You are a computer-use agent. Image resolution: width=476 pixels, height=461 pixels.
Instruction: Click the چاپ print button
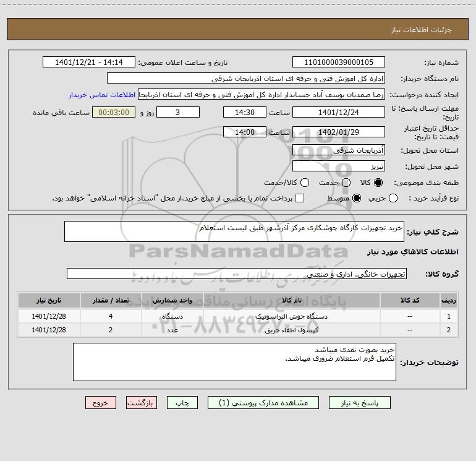click(182, 403)
